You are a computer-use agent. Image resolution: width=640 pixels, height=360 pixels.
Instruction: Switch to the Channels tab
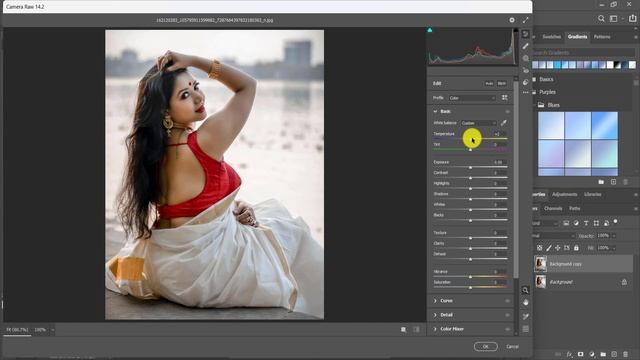pyautogui.click(x=553, y=209)
